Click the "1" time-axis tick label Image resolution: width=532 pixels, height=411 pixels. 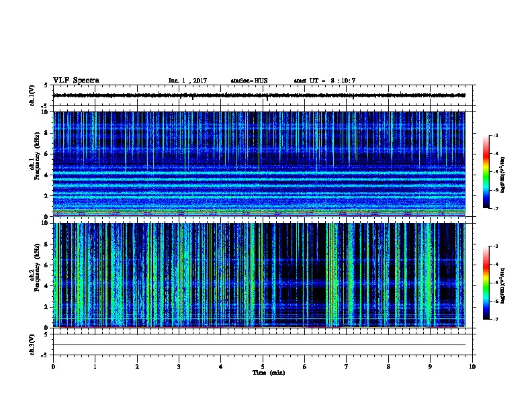click(x=95, y=367)
